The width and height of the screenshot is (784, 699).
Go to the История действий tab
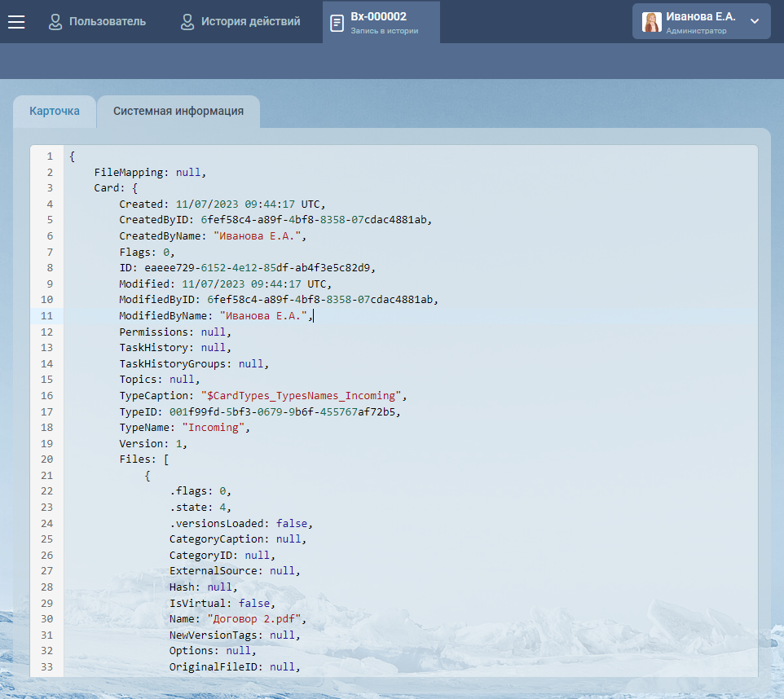pyautogui.click(x=250, y=22)
